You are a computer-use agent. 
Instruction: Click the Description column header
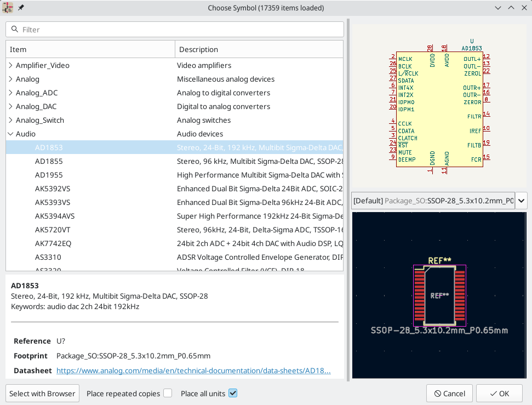tap(259, 49)
